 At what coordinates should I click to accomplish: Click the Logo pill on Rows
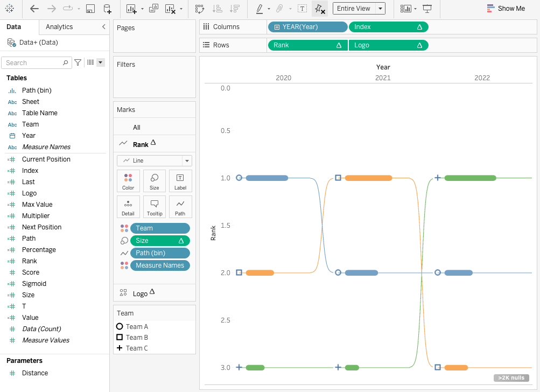[x=389, y=45]
